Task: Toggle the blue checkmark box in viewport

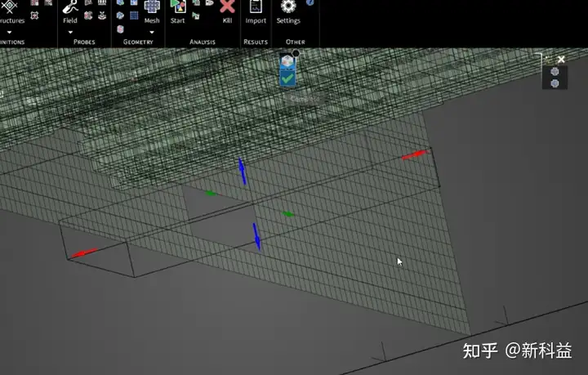Action: [287, 78]
